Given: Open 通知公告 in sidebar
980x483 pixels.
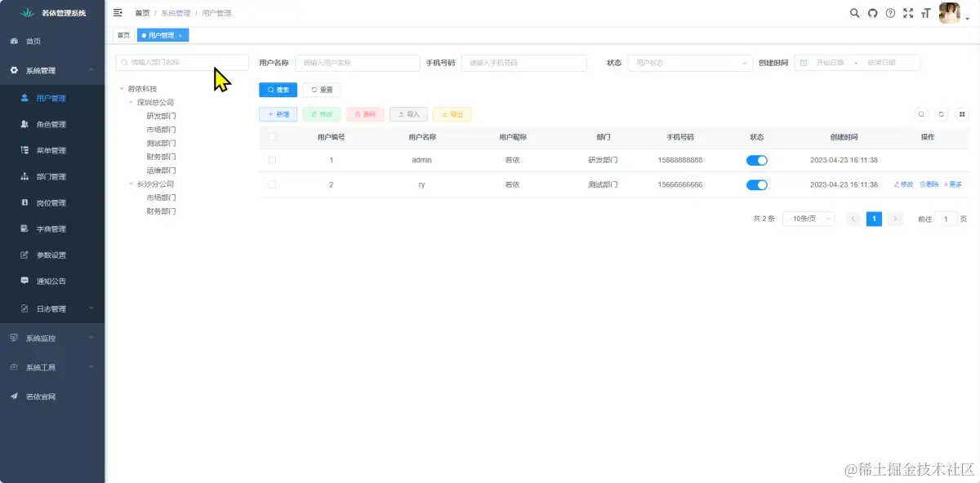Looking at the screenshot, I should click(52, 281).
